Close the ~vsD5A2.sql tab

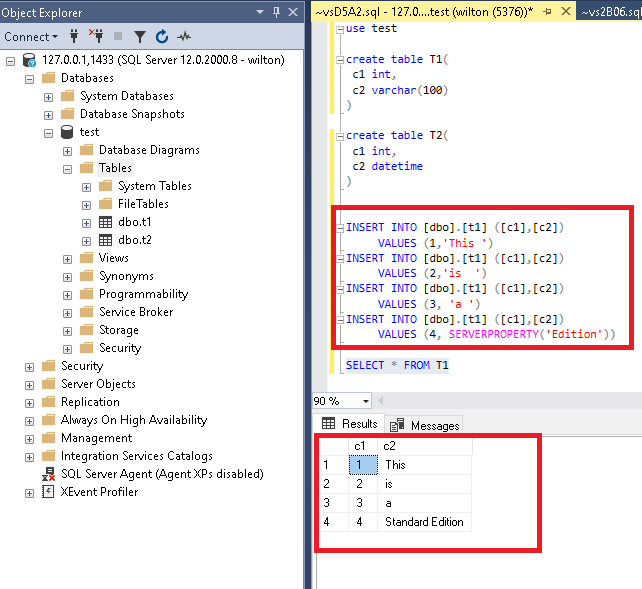(x=566, y=11)
